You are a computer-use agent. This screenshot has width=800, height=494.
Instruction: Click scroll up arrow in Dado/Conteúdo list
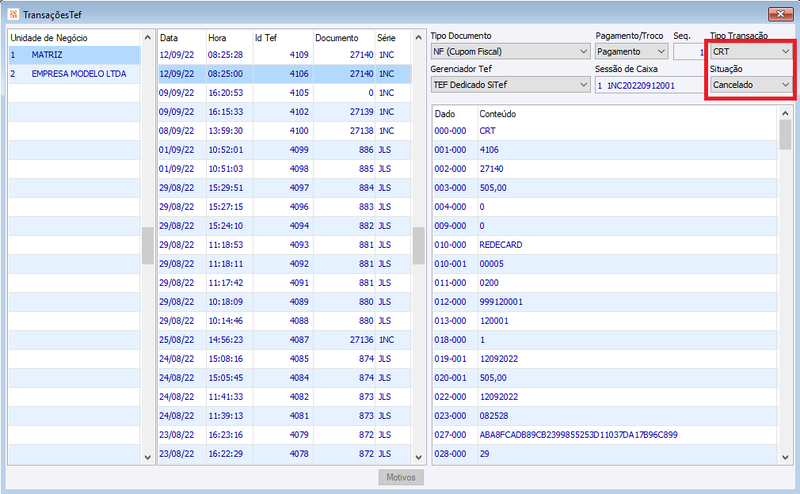[785, 113]
